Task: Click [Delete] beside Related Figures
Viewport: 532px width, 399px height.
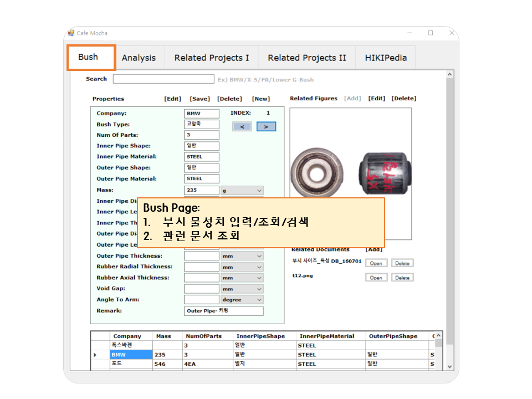Action: (x=404, y=99)
